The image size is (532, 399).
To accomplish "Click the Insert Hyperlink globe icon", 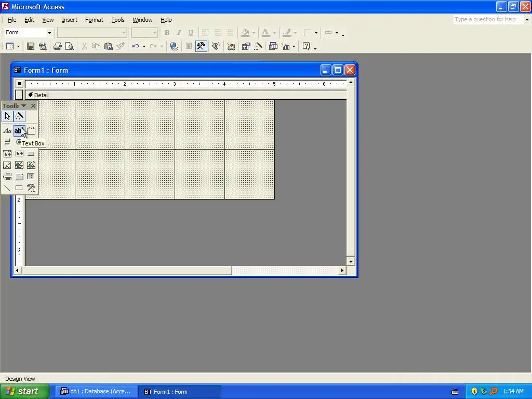I will click(174, 46).
